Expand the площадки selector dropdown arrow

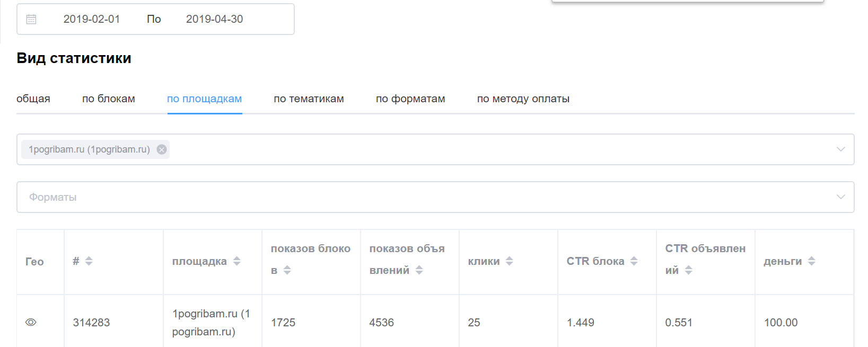click(x=840, y=149)
